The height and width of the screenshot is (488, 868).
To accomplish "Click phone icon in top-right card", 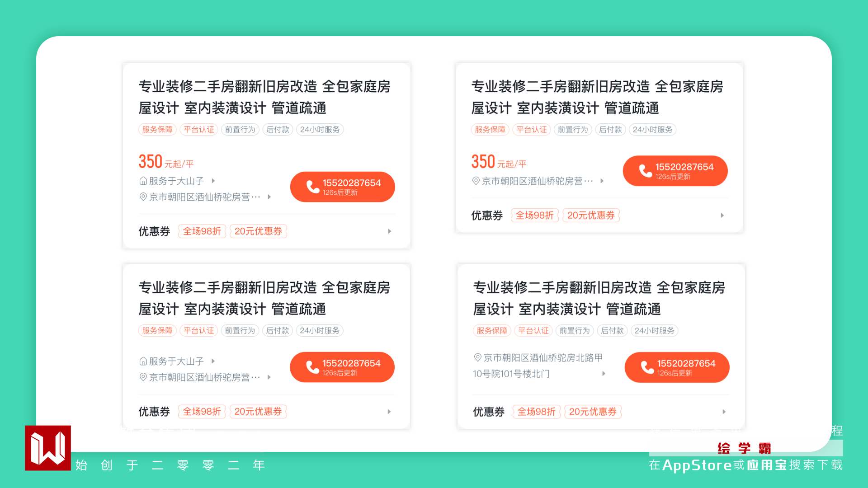I will (646, 171).
